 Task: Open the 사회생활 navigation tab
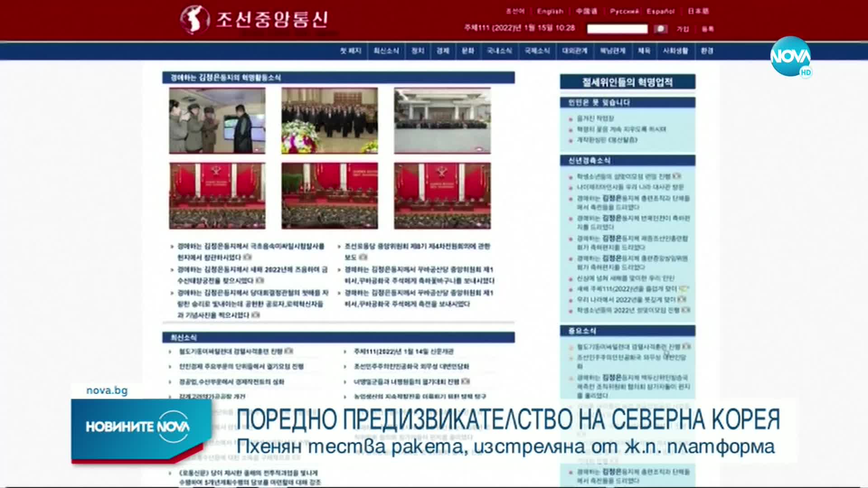[675, 51]
